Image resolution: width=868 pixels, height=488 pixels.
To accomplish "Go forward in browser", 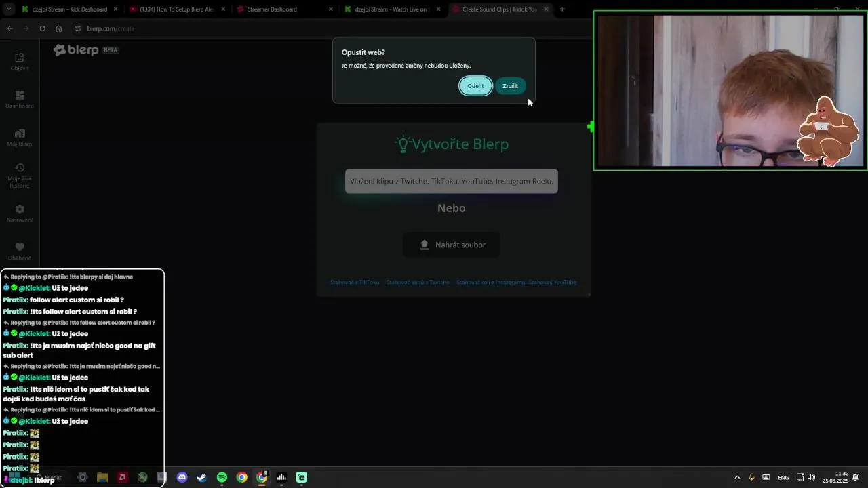I will [26, 28].
